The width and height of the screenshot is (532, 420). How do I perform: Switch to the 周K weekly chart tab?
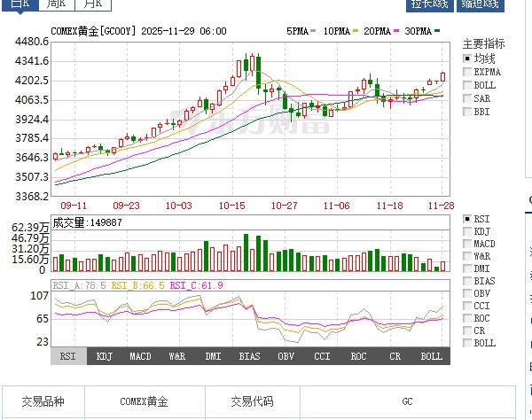[x=58, y=4]
